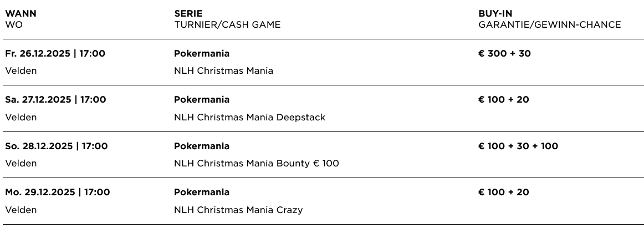
Task: Click Pokermania in the 27.12.2025 row
Action: (x=202, y=100)
